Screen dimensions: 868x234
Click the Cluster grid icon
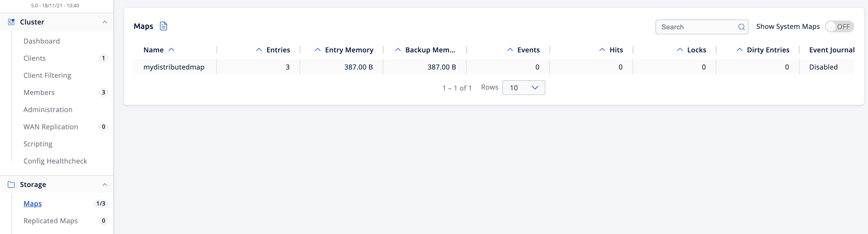pos(11,22)
